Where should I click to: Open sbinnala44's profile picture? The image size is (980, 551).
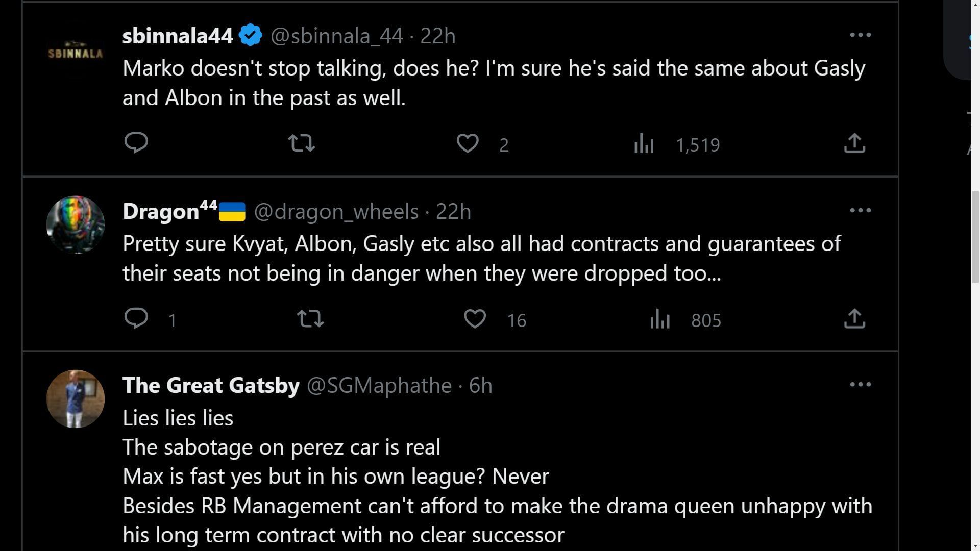click(76, 53)
